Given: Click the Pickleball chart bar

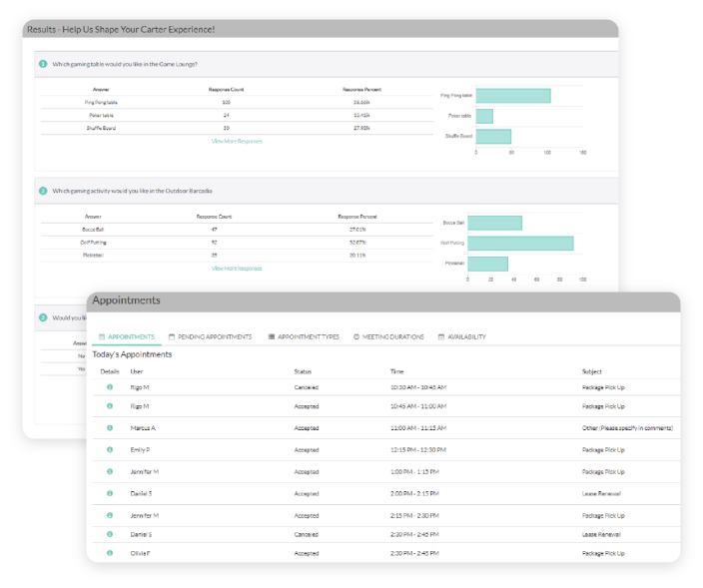Looking at the screenshot, I should 487,264.
